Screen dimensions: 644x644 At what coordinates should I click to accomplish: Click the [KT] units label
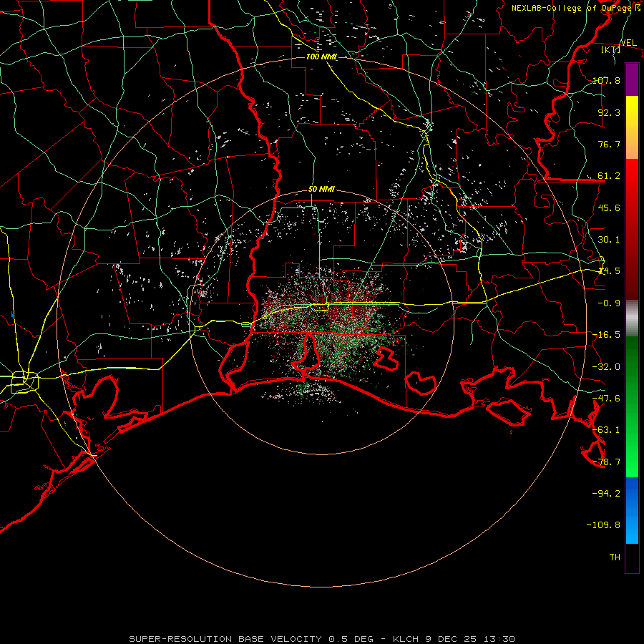pyautogui.click(x=611, y=49)
